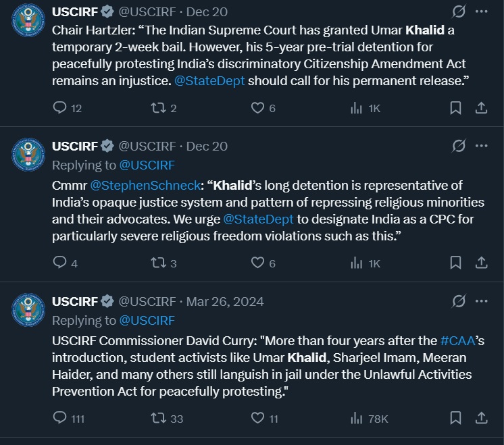The height and width of the screenshot is (445, 504).
Task: Share the David Curry CAA tweet
Action: 481,419
